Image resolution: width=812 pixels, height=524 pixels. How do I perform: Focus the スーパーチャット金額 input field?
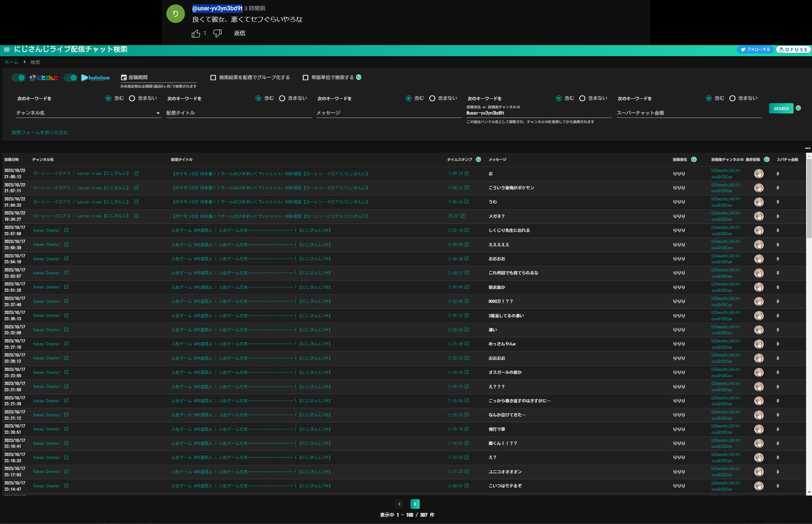point(689,113)
